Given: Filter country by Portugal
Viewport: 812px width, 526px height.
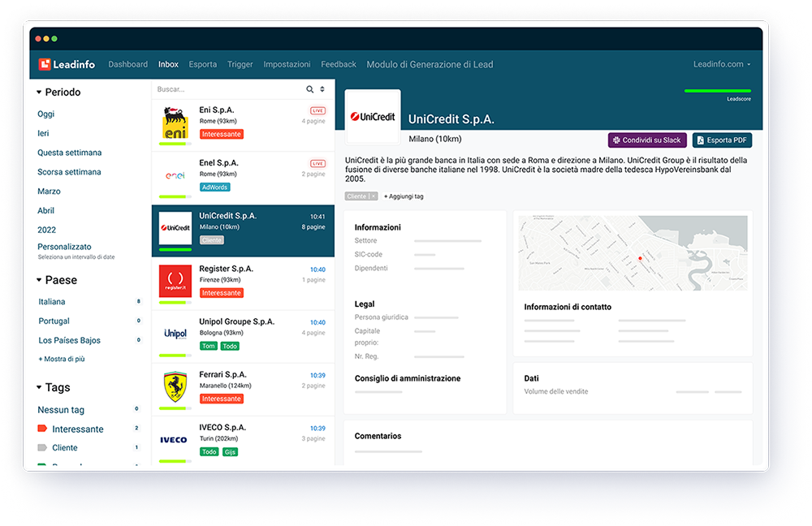Looking at the screenshot, I should pyautogui.click(x=54, y=321).
